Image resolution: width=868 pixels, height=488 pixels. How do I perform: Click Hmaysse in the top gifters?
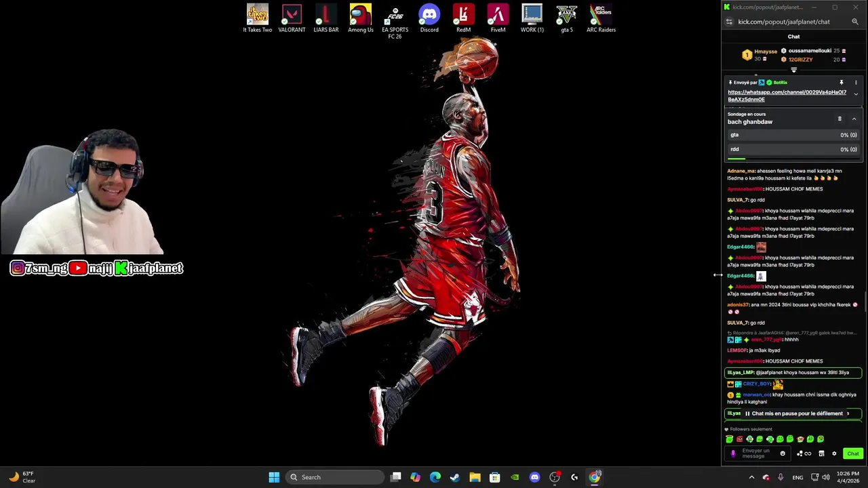pyautogui.click(x=766, y=52)
